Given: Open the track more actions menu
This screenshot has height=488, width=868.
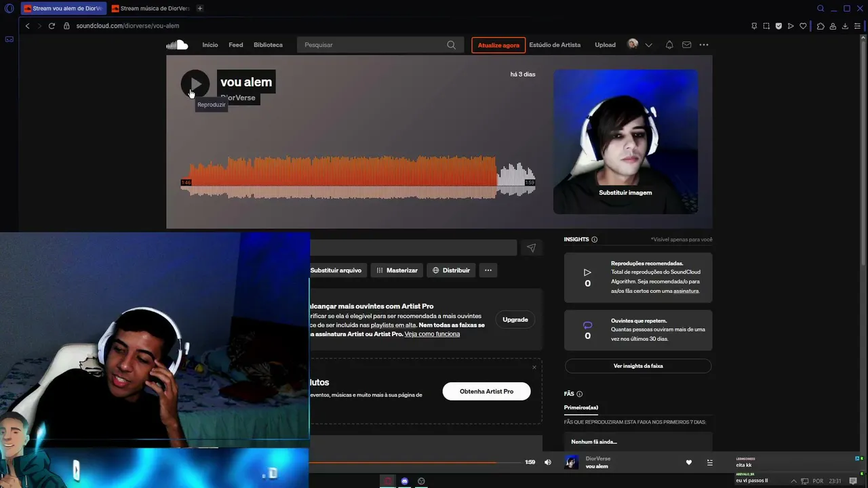Looking at the screenshot, I should click(x=488, y=270).
